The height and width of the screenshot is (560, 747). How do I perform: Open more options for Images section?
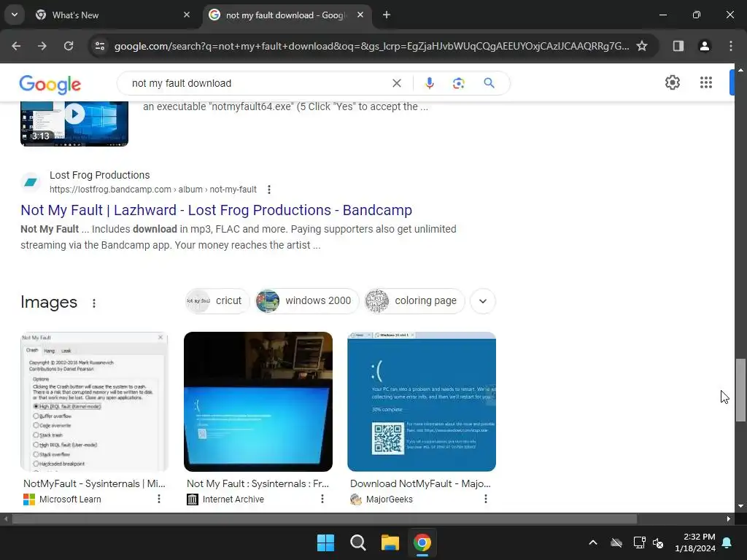(94, 303)
